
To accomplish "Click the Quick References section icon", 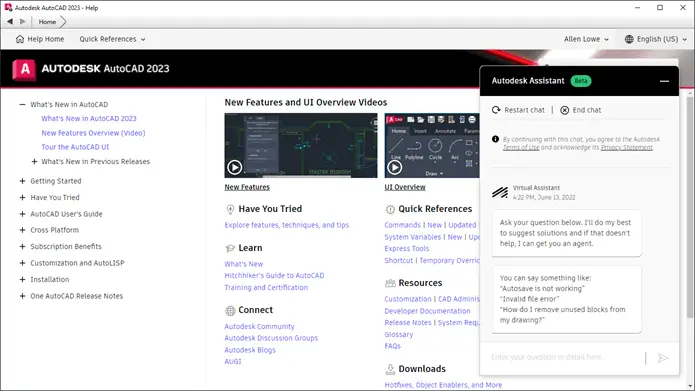I will [x=390, y=209].
